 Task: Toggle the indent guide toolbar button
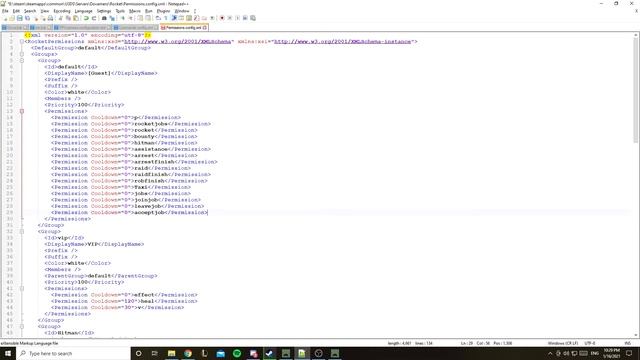(174, 18)
